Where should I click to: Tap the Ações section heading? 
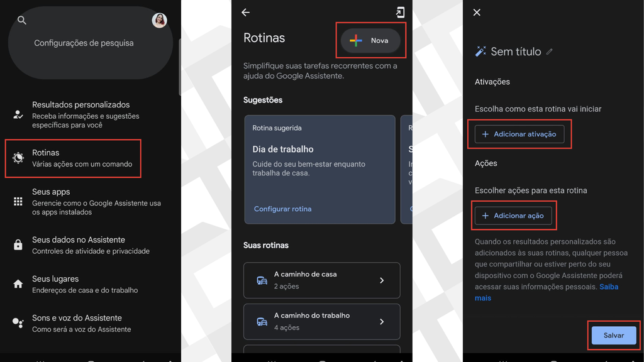tap(486, 163)
